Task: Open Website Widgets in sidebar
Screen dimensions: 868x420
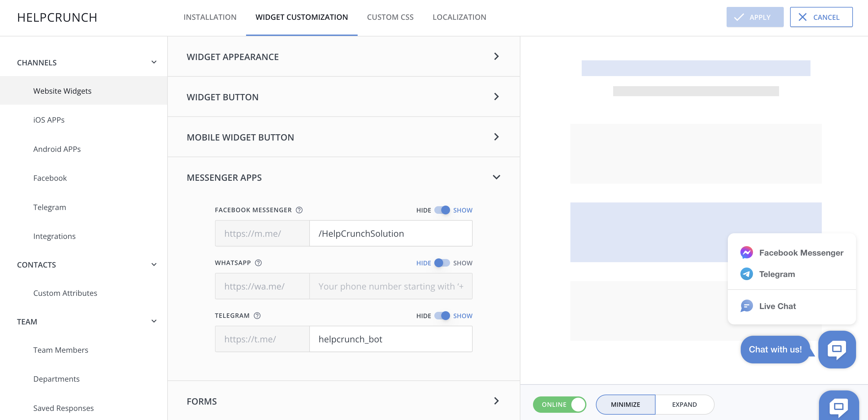Action: point(84,91)
